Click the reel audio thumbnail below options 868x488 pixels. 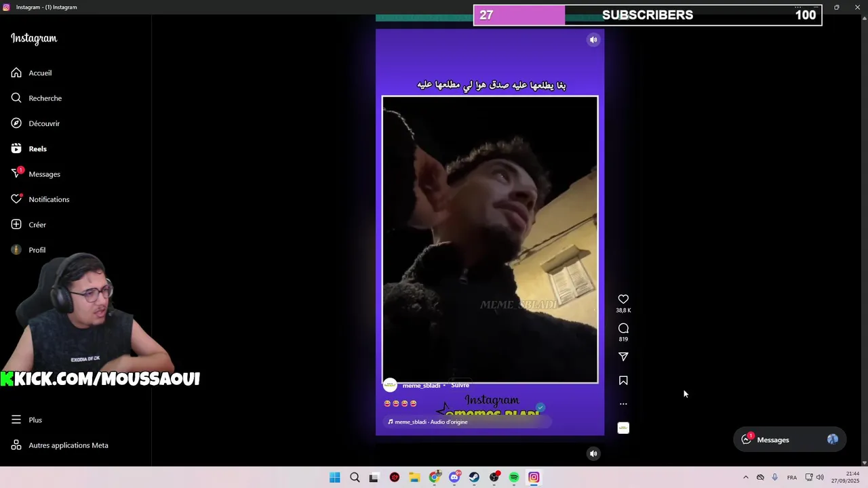(x=623, y=428)
